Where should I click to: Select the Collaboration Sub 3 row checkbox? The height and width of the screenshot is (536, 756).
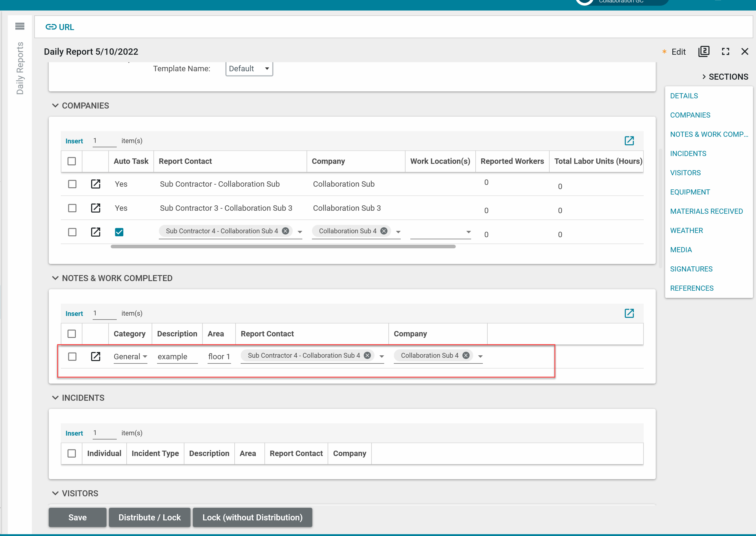click(72, 208)
